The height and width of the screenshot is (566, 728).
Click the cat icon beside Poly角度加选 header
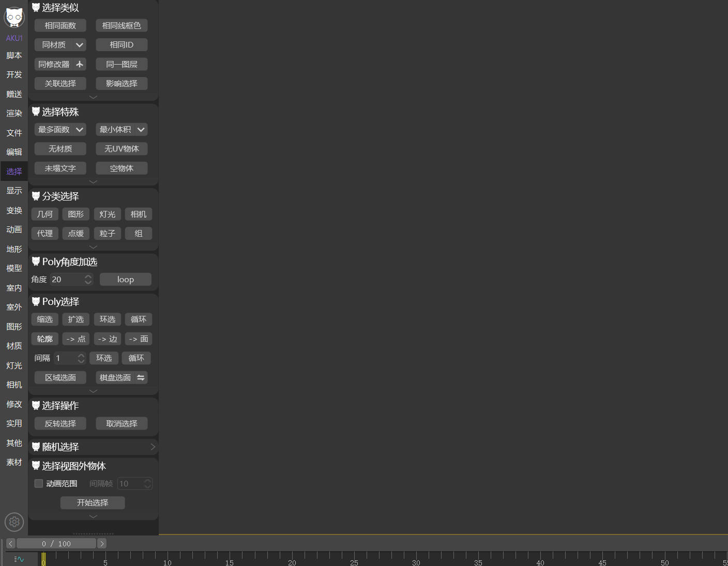36,262
